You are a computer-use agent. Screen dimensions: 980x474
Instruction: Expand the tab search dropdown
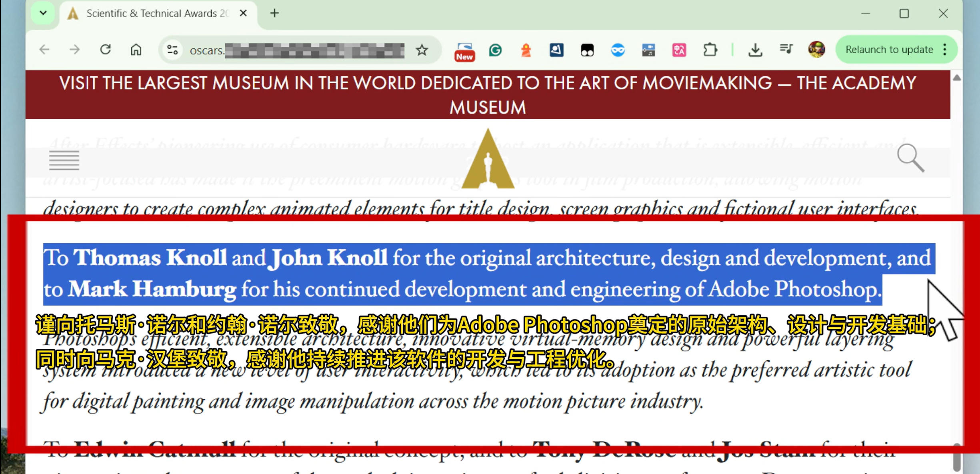(x=43, y=13)
